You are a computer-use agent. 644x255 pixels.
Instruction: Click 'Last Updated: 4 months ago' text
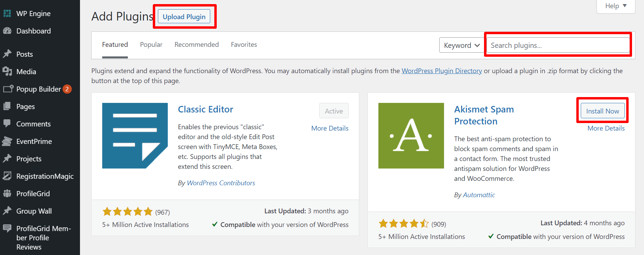pyautogui.click(x=582, y=223)
